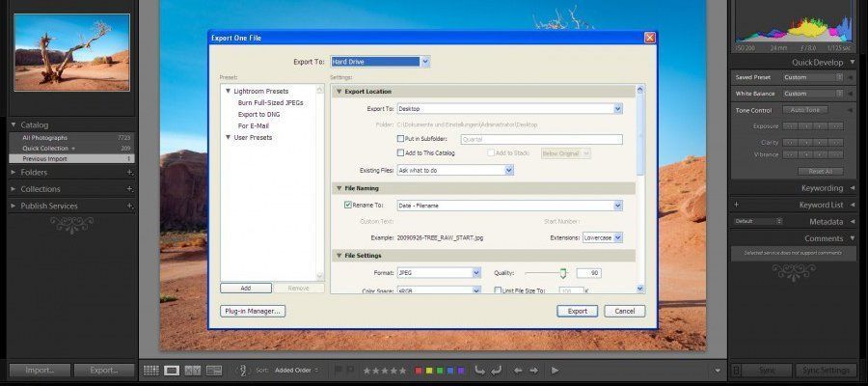
Task: Open the Existing Files dropdown
Action: 454,170
